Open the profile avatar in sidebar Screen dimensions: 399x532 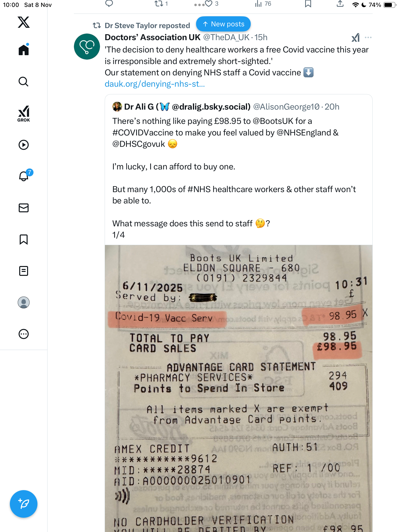click(24, 302)
